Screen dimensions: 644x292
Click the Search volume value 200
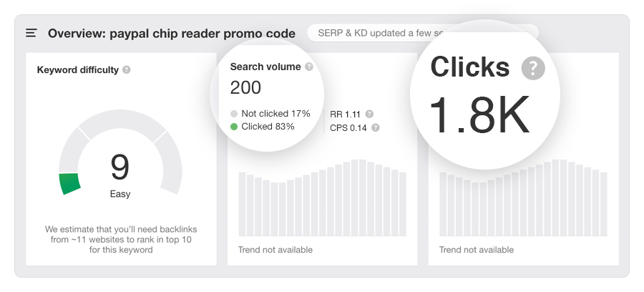[245, 87]
